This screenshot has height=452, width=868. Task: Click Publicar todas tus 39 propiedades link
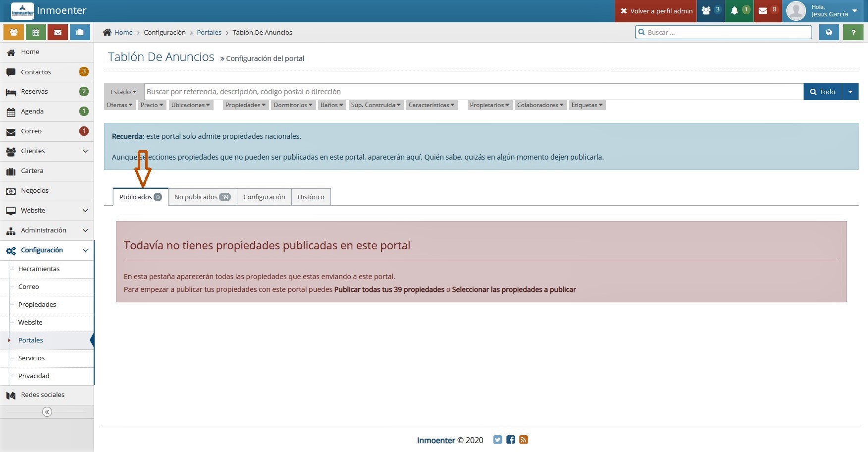point(389,289)
